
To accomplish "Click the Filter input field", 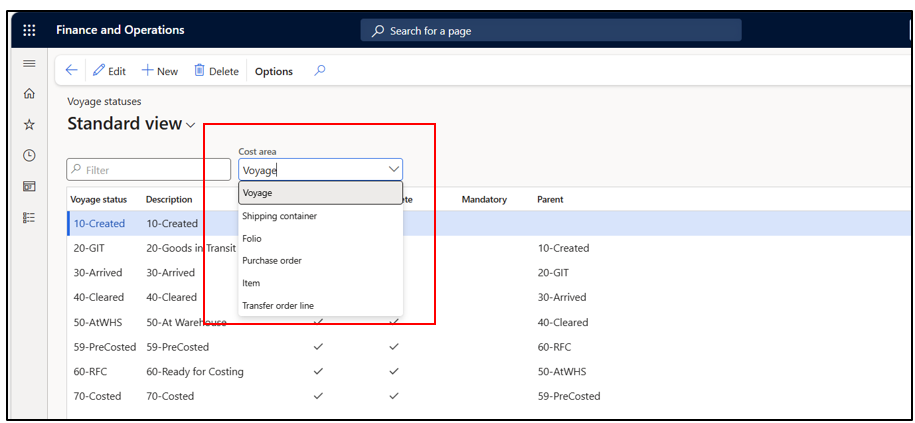I will coord(149,170).
